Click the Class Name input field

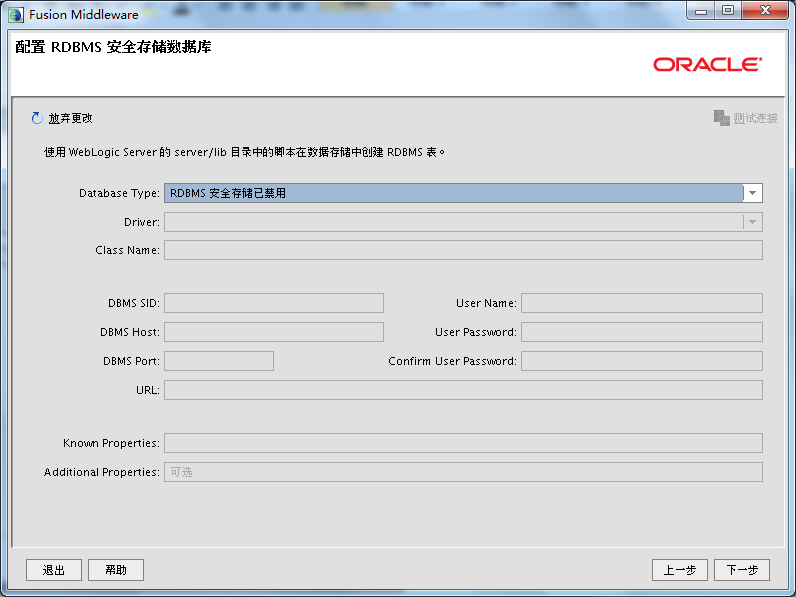(463, 250)
